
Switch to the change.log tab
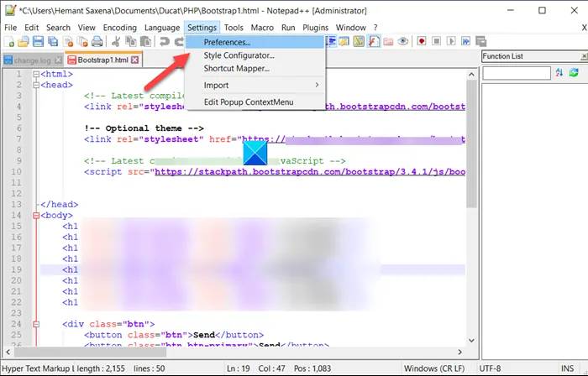pyautogui.click(x=33, y=60)
